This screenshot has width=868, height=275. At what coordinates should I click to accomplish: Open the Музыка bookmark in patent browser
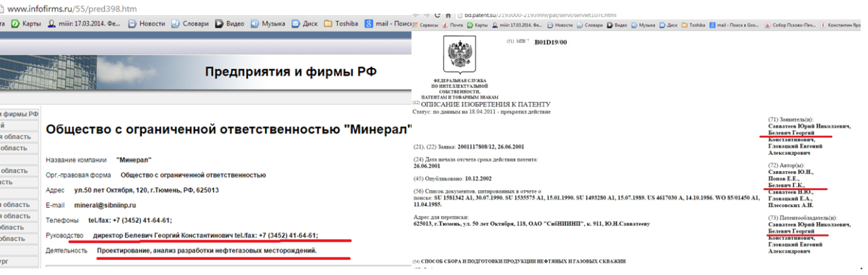(x=643, y=24)
